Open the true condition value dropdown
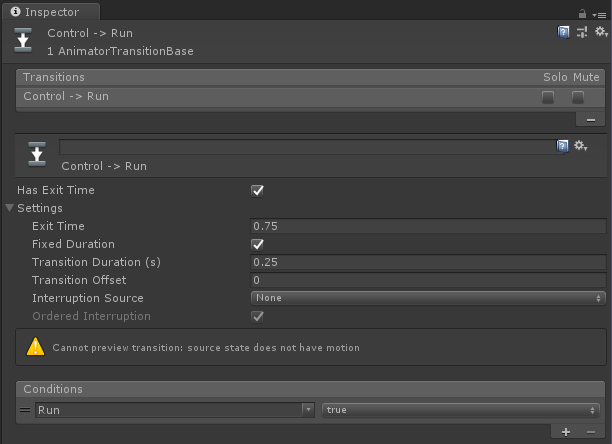Viewport: 612px width, 444px height. tap(461, 410)
